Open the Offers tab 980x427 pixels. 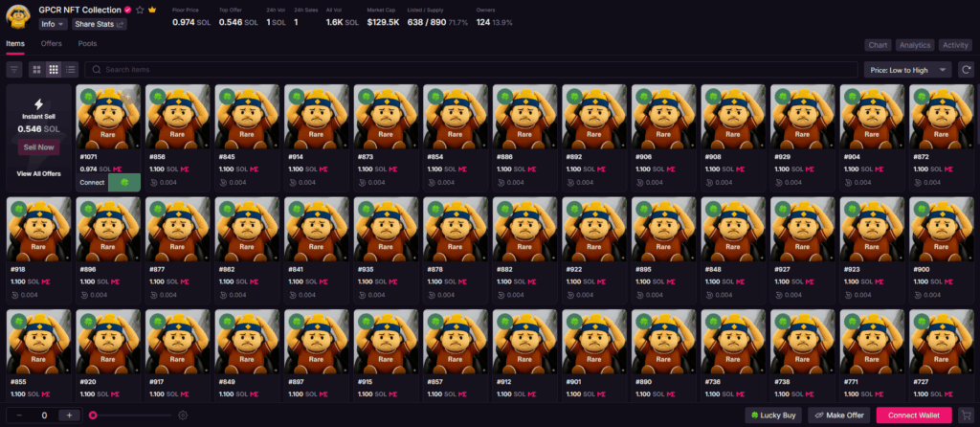pyautogui.click(x=52, y=44)
